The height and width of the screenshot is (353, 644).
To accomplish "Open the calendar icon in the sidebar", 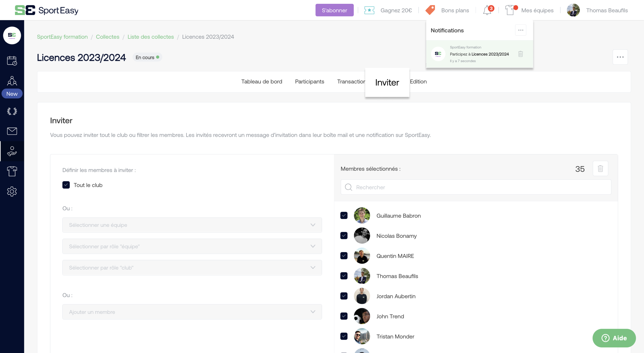I will tap(12, 61).
